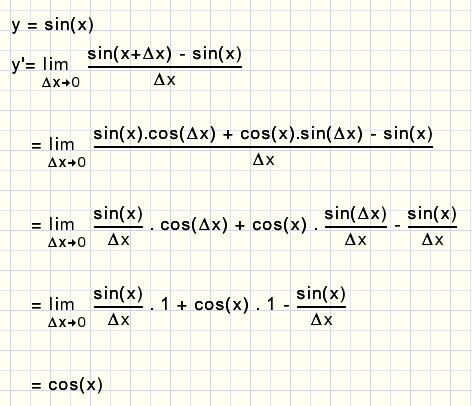472x406 pixels.
Task: Click the Δx denominator under expanded numerator
Action: click(263, 160)
